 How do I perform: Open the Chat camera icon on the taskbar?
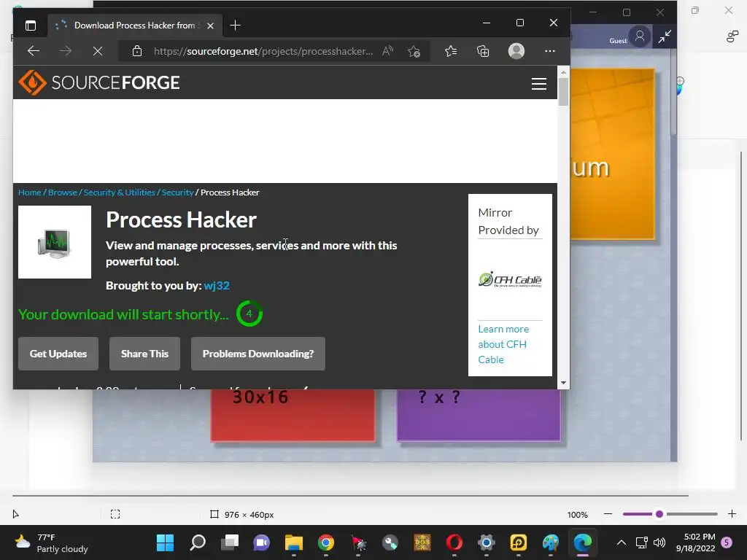tap(262, 542)
